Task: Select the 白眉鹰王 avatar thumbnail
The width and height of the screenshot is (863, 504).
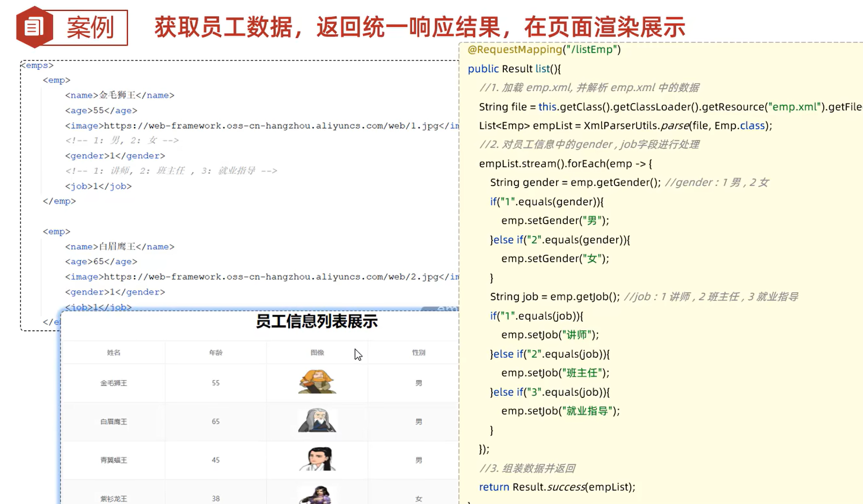Action: click(x=317, y=421)
